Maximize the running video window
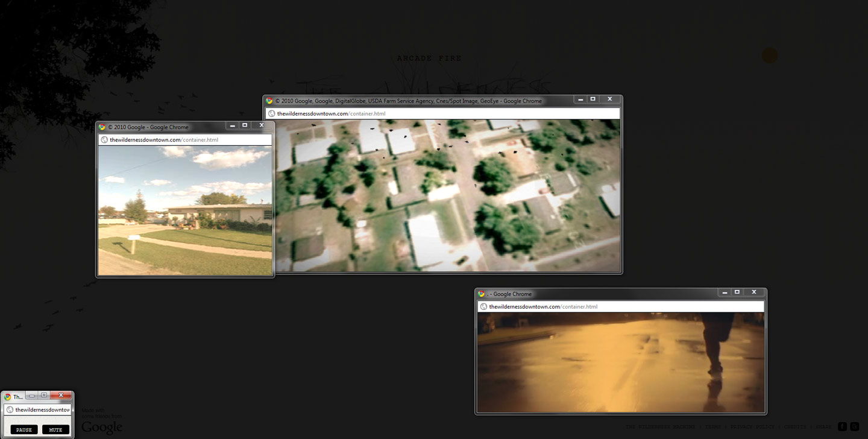868x439 pixels. (737, 292)
